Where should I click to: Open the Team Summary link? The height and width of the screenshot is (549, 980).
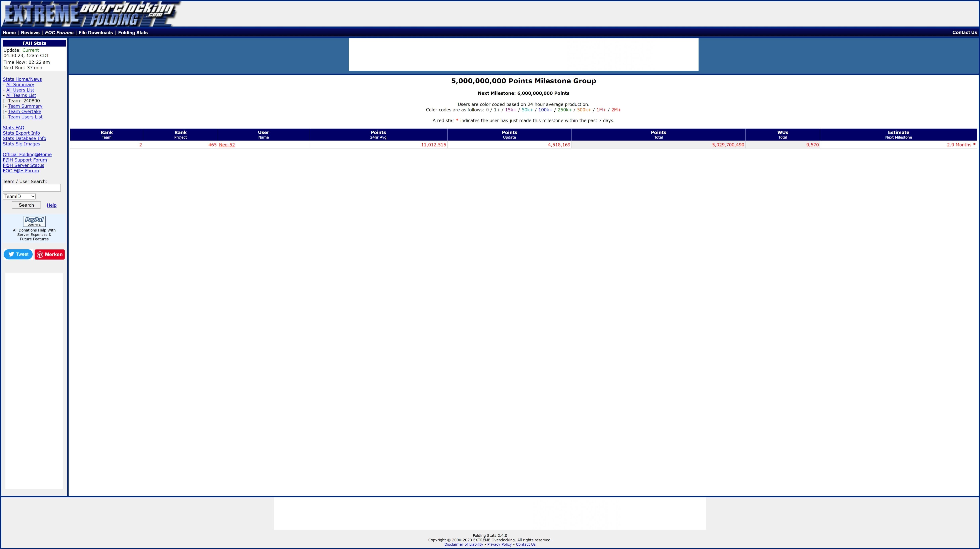coord(25,106)
